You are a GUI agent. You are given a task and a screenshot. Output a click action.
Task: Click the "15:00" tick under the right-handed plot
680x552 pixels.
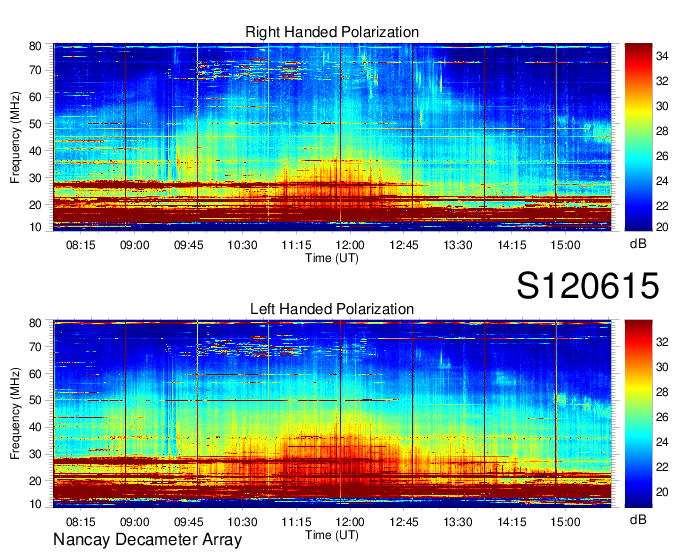point(566,245)
